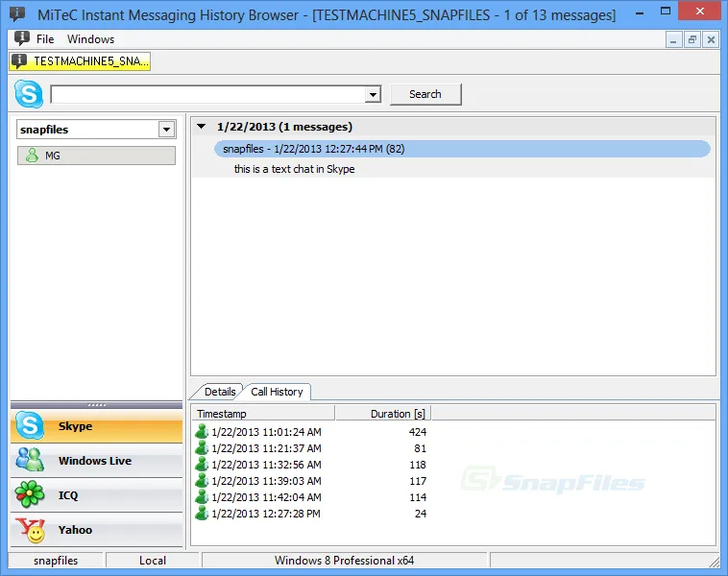Screen dimensions: 728x576
Task: Click the Skype icon in service panel
Action: (29, 425)
